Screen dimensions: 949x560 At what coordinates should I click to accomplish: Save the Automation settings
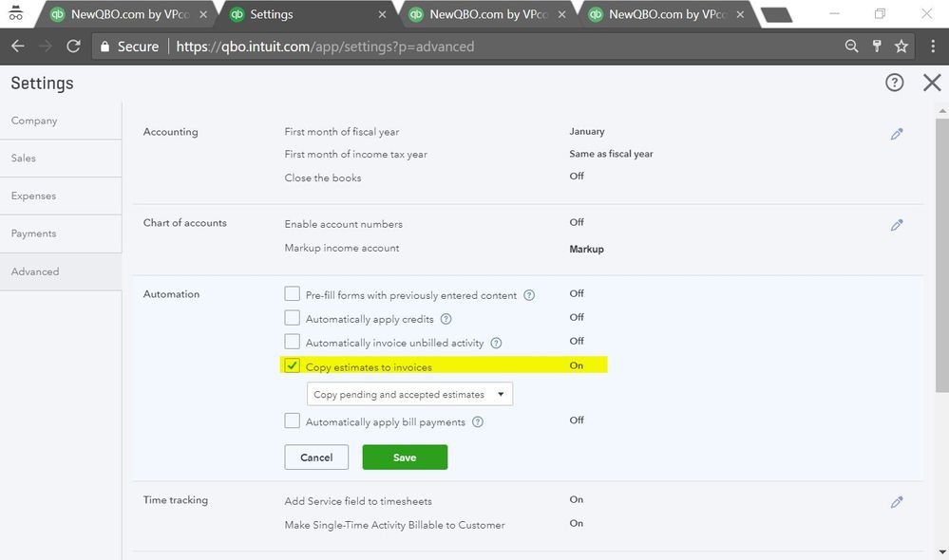(405, 457)
